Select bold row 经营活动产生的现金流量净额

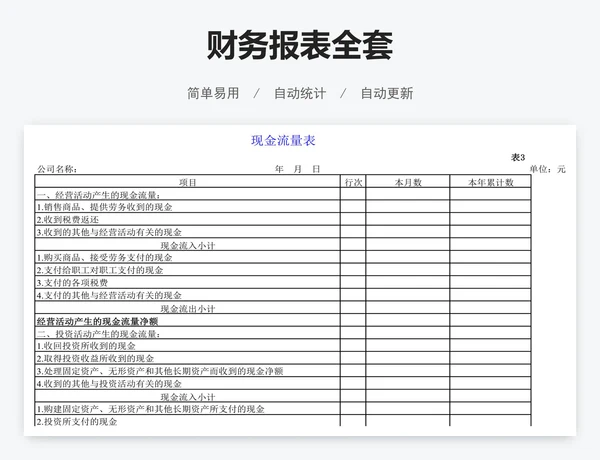pos(283,321)
